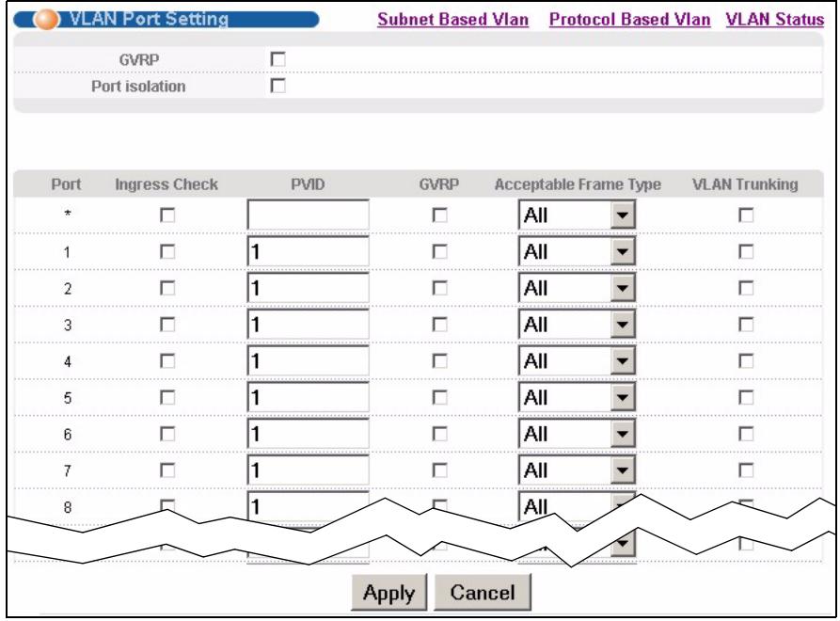Screen dimensions: 840x621
Task: Enable VLAN Trunking on port 2
Action: pos(746,288)
